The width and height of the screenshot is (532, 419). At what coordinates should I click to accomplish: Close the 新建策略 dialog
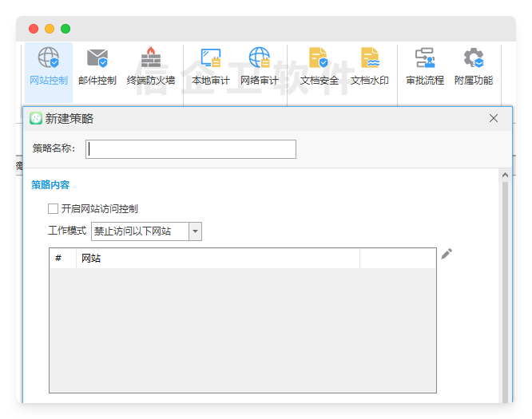[494, 118]
